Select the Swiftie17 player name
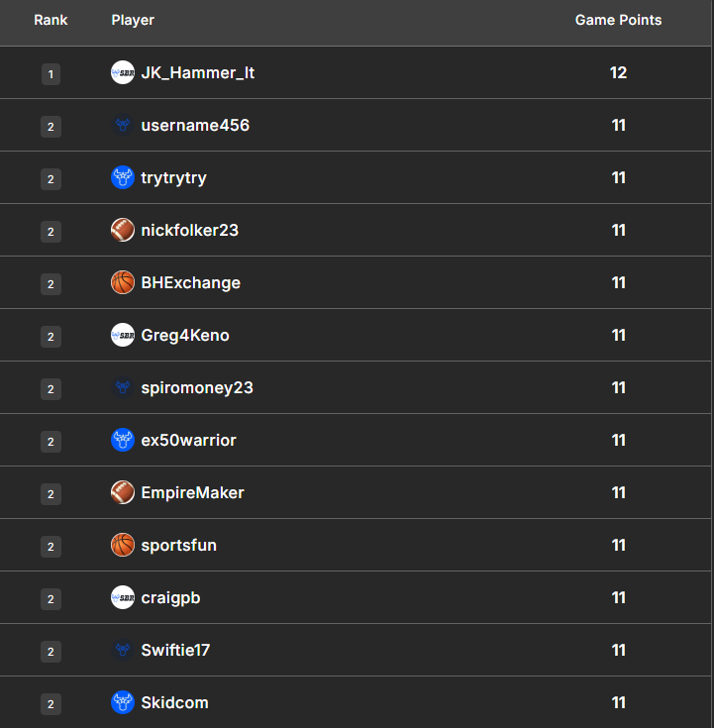Screen dimensions: 714x728 point(175,651)
